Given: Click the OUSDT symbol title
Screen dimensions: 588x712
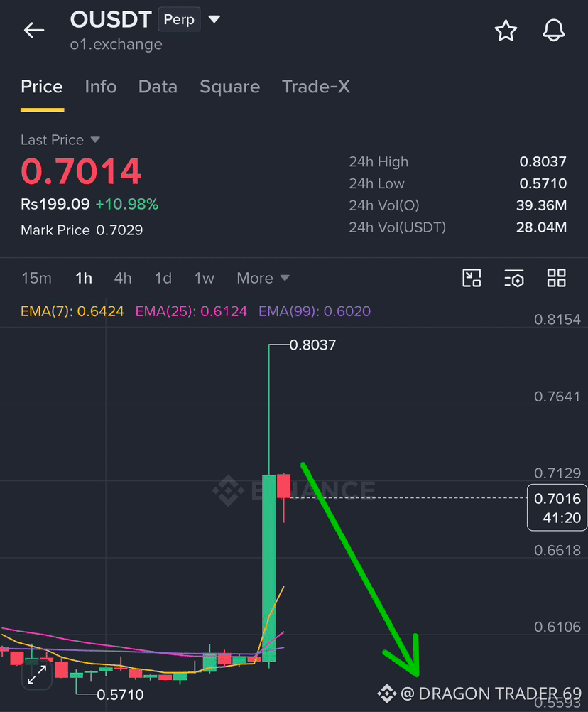Looking at the screenshot, I should [111, 19].
